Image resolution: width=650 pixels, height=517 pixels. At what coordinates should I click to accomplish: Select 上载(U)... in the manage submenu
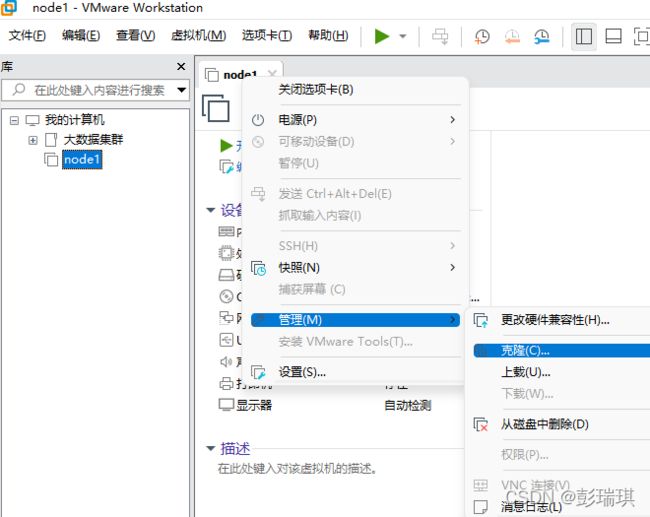pos(526,372)
